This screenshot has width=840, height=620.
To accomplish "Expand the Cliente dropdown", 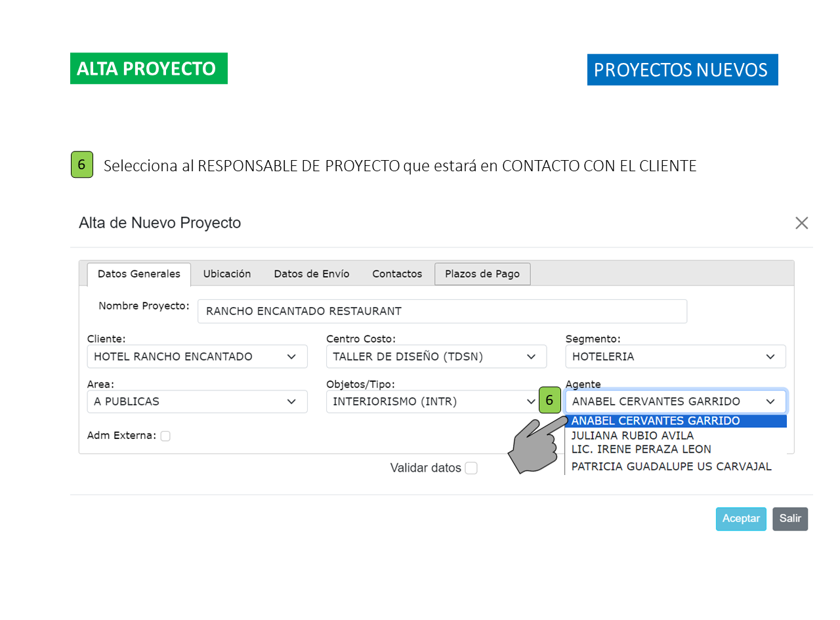I will tap(197, 357).
